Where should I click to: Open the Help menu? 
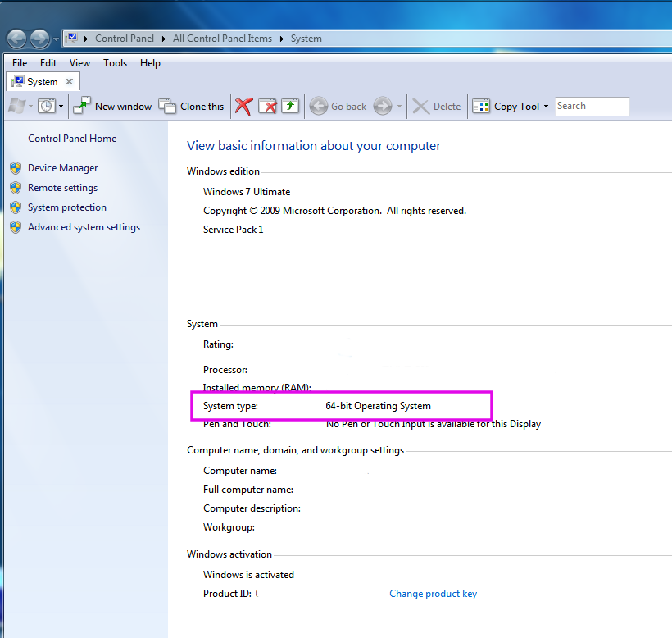(x=150, y=63)
